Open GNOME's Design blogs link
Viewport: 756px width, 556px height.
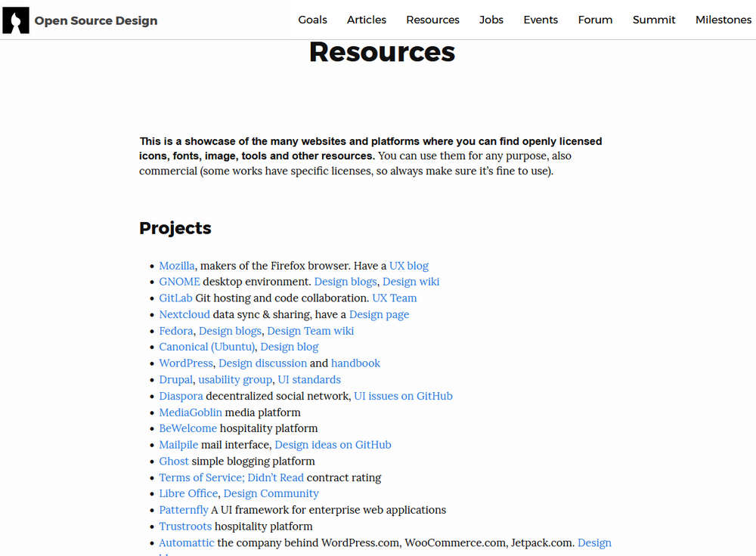[x=345, y=281]
